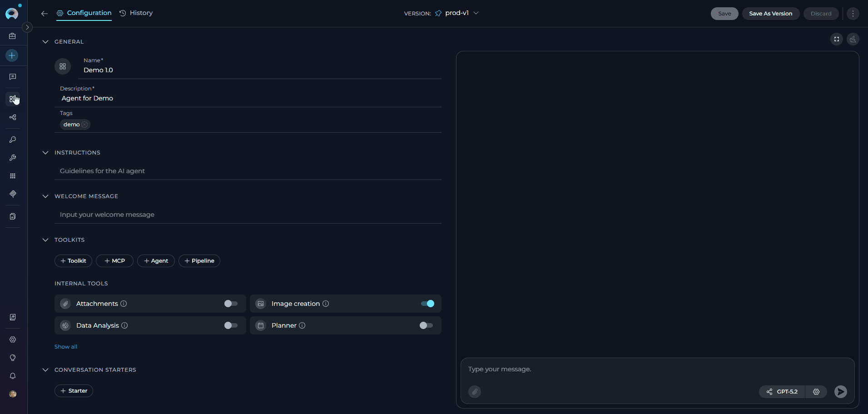Click the Save As Version button
868x414 pixels.
pos(770,14)
